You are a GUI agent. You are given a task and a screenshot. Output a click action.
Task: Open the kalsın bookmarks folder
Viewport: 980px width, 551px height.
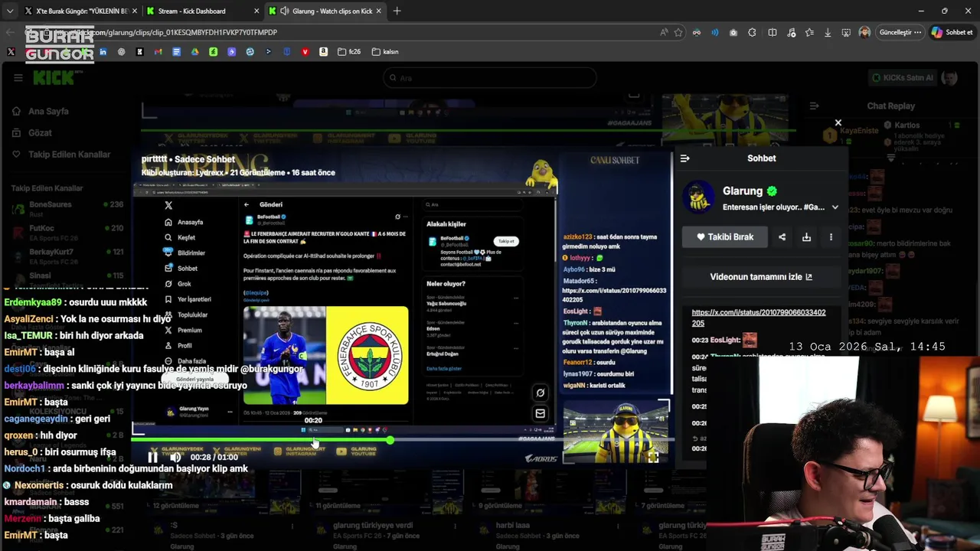tap(385, 52)
